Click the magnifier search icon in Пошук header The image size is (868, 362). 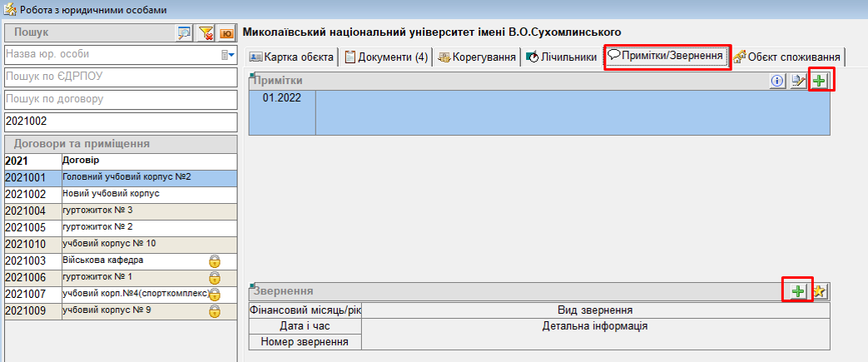click(x=185, y=32)
